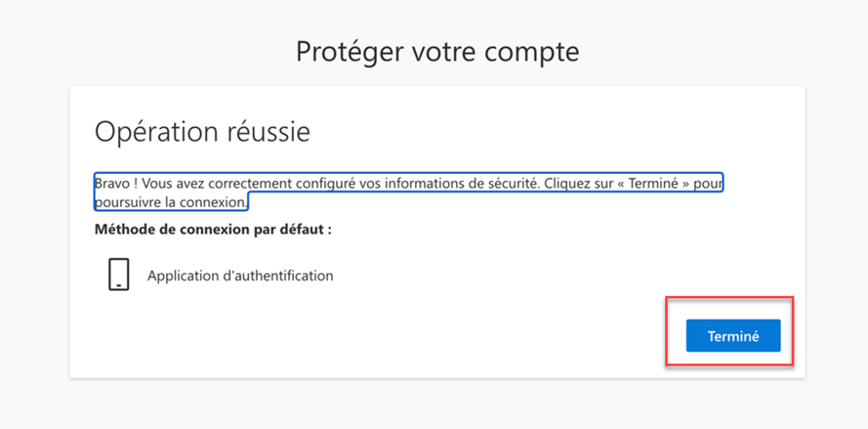Viewport: 868px width, 429px height.
Task: Click the Protéger votre compte page title
Action: pyautogui.click(x=437, y=52)
